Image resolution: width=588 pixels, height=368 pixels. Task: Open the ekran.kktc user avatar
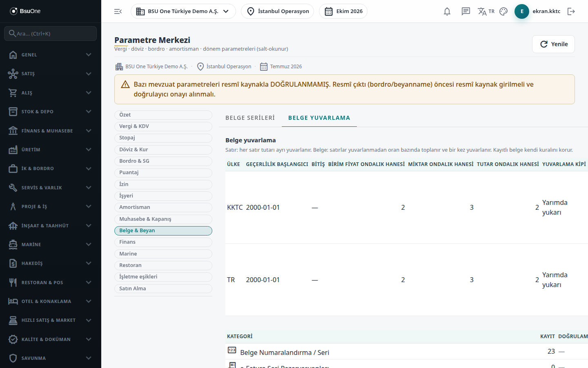pyautogui.click(x=522, y=11)
